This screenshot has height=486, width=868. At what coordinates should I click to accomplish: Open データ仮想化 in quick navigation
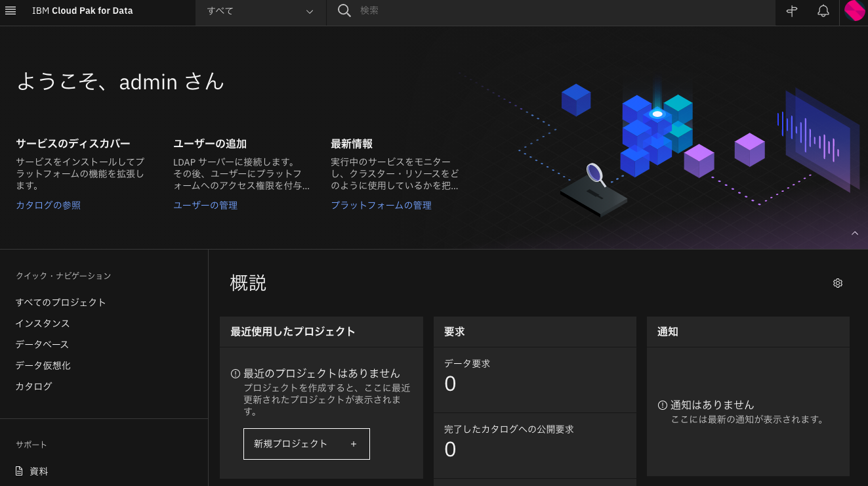43,366
